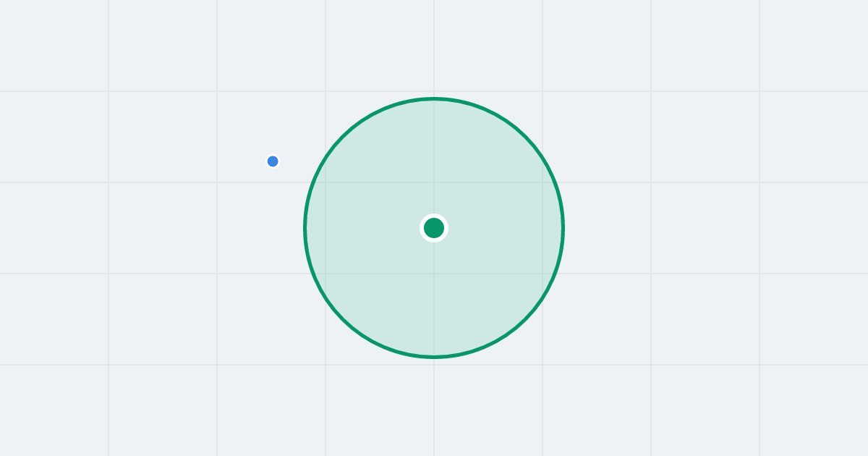Click the topmost point of the green circle outline
Viewport: 868px width, 456px height.
(x=434, y=98)
